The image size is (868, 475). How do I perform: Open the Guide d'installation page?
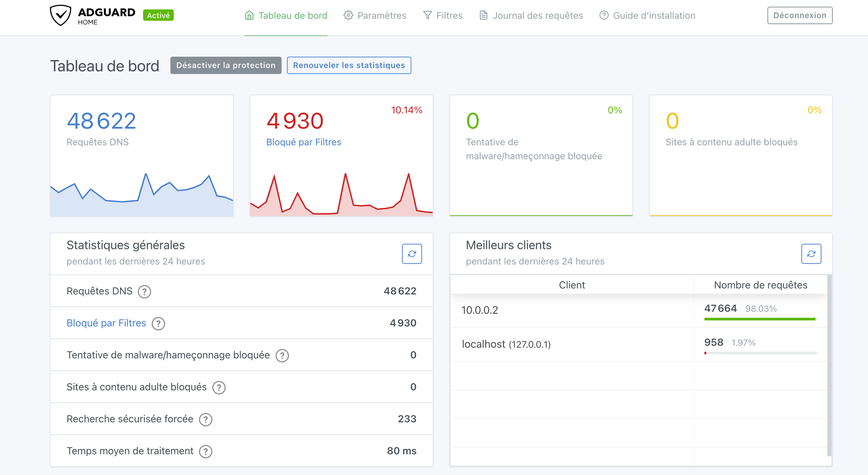pos(648,16)
